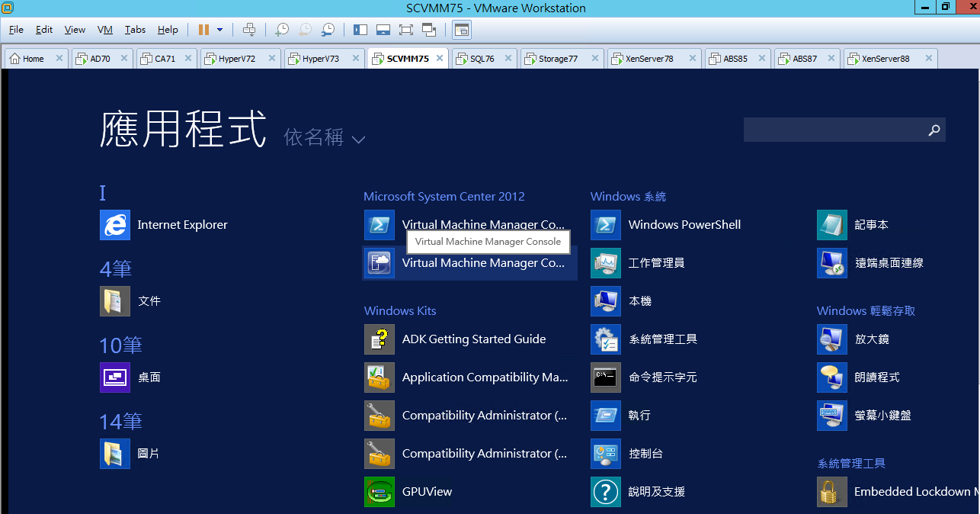Show or hide the thumbnail bar

pyautogui.click(x=383, y=30)
